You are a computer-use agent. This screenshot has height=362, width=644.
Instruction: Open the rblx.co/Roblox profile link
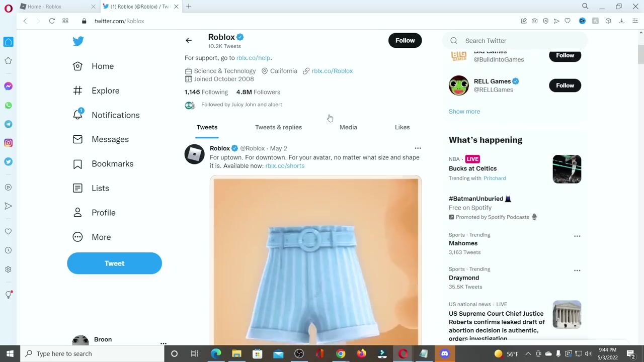[332, 71]
